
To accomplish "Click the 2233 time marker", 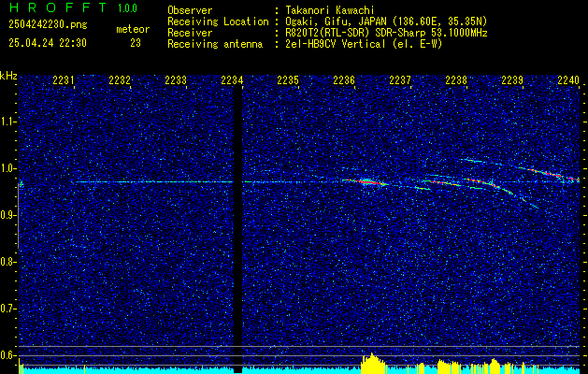I will coord(176,80).
